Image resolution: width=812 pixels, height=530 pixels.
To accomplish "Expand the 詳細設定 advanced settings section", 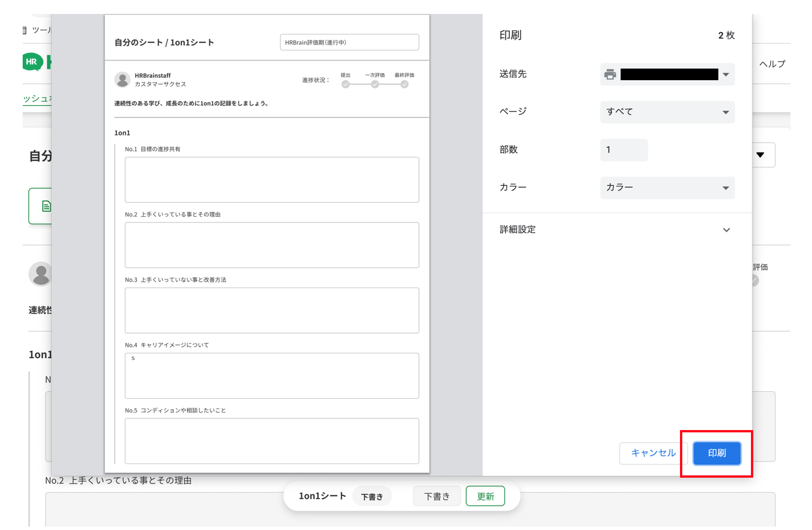I will (617, 230).
